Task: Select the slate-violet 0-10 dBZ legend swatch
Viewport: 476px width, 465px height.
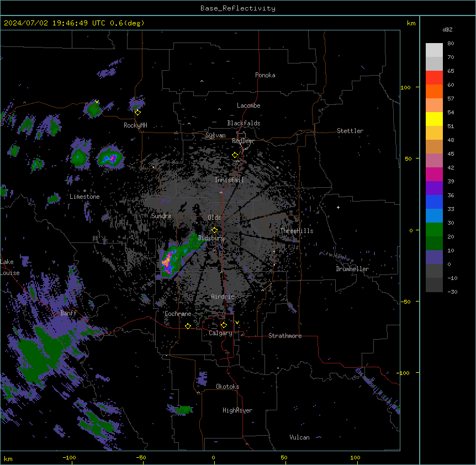Action: click(x=434, y=257)
